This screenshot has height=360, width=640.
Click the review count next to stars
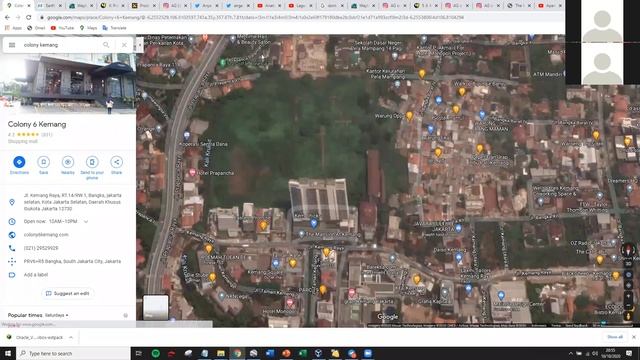click(x=47, y=134)
